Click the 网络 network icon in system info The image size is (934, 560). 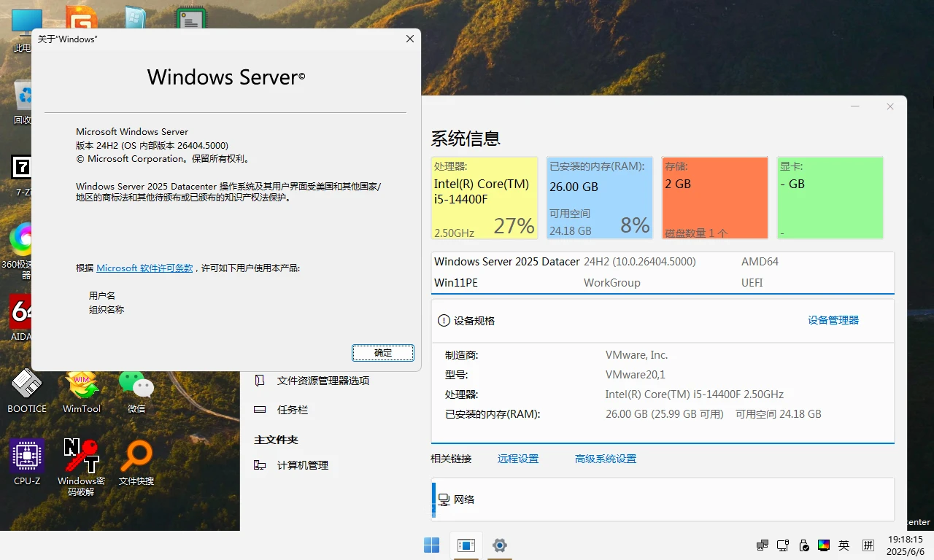(x=444, y=499)
